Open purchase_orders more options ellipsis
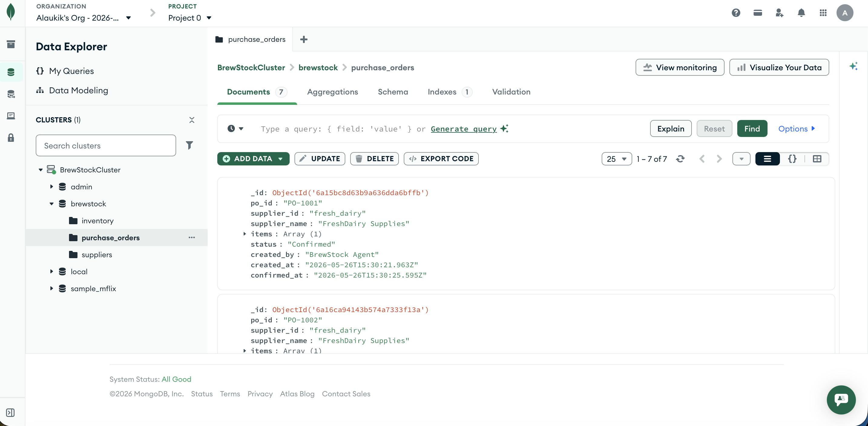 192,238
